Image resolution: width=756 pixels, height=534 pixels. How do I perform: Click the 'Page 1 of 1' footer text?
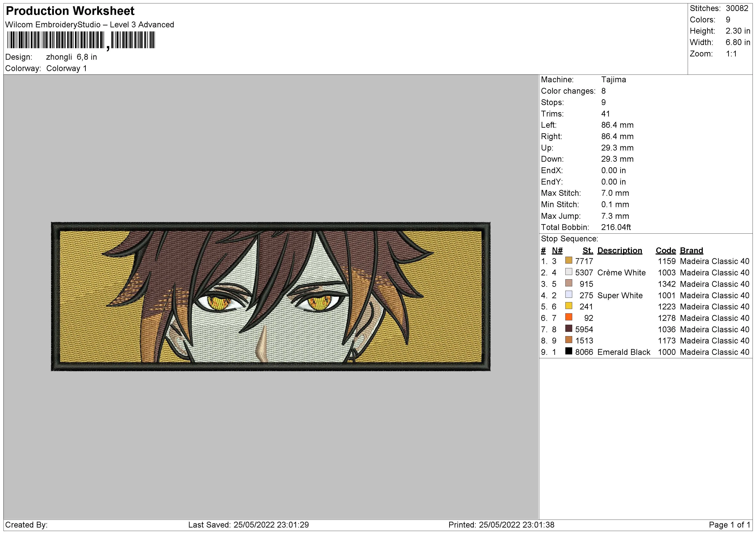pyautogui.click(x=730, y=525)
